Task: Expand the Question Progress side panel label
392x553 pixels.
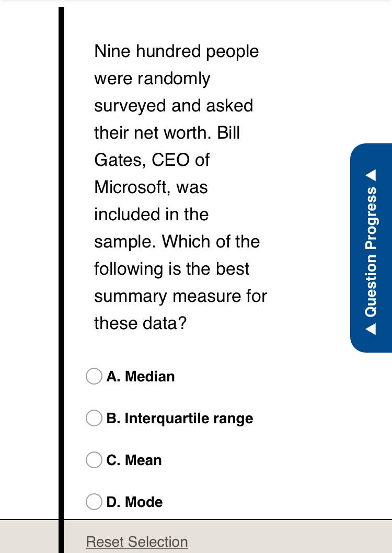Action: click(x=371, y=252)
